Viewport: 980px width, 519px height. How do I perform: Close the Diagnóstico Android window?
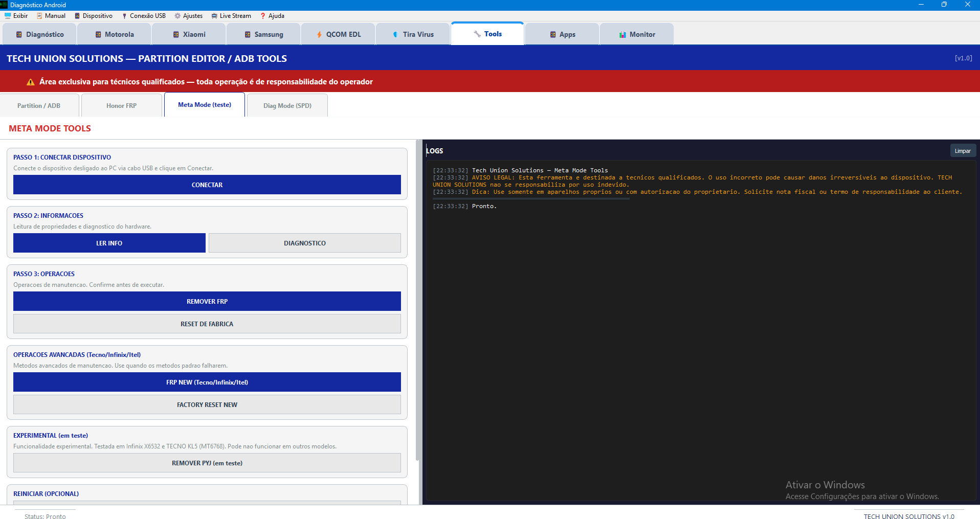coord(968,5)
